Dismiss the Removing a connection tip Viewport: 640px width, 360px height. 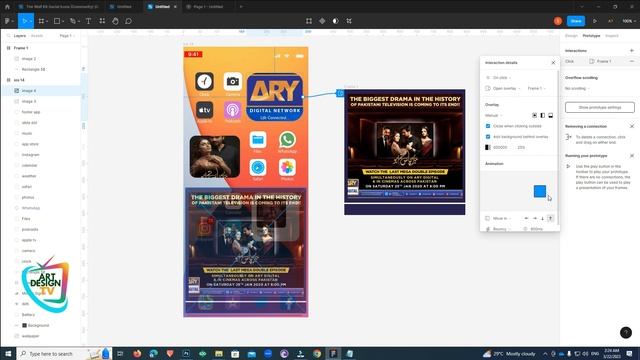coord(632,127)
